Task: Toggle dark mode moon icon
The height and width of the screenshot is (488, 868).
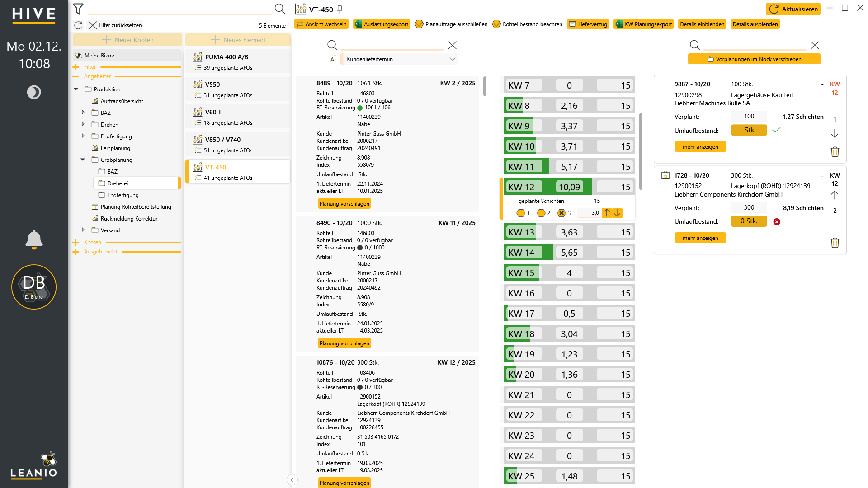Action: [x=34, y=92]
